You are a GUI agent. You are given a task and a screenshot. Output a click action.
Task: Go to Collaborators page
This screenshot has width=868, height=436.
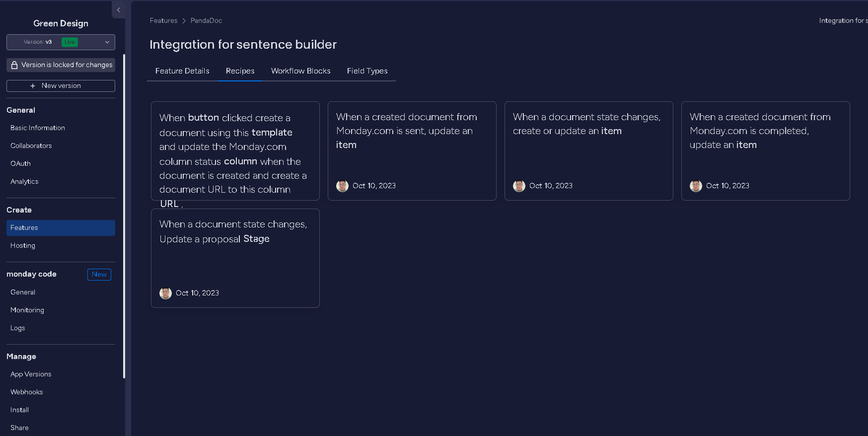coord(31,145)
